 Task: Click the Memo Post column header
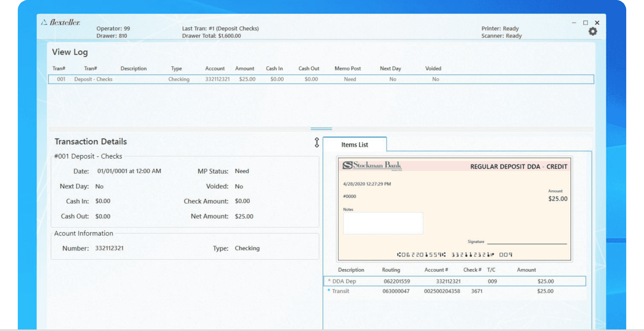(x=348, y=68)
